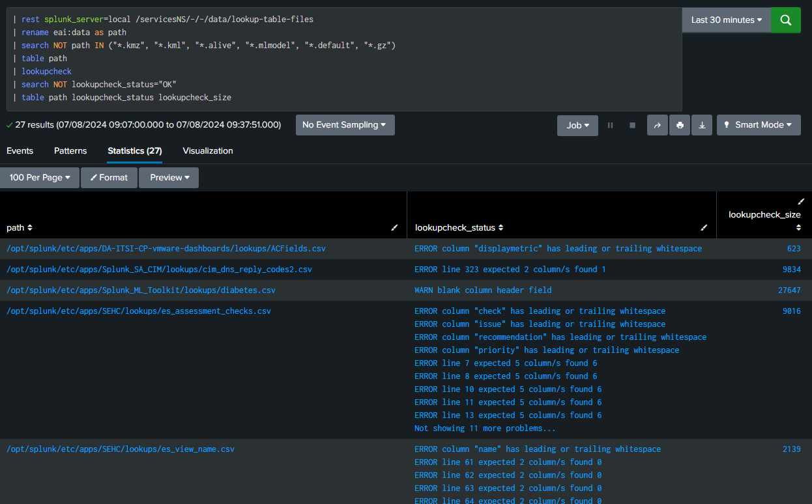
Task: Click into the search query editor
Action: coord(344,59)
